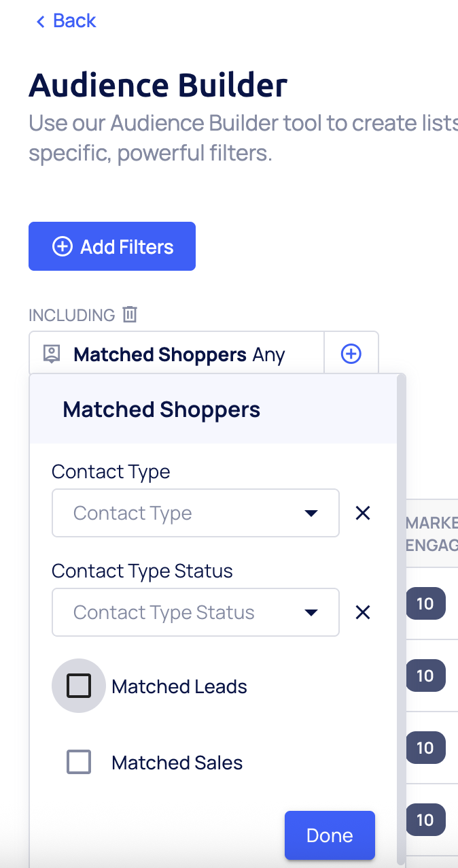Clear Contact Type with its X icon

point(363,513)
